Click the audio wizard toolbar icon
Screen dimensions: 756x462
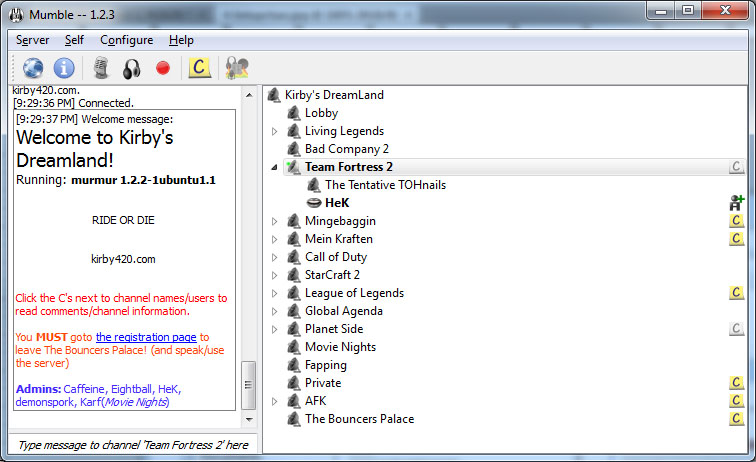coord(237,68)
